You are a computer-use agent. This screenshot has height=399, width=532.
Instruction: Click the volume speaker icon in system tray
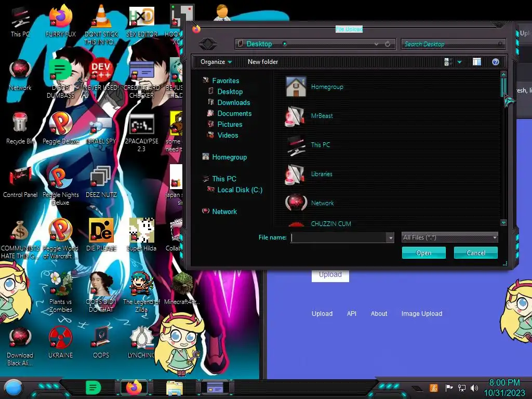(474, 388)
